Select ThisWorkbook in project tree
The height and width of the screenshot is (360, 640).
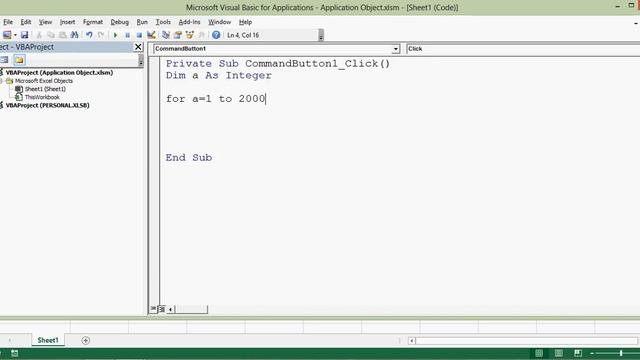click(x=42, y=97)
